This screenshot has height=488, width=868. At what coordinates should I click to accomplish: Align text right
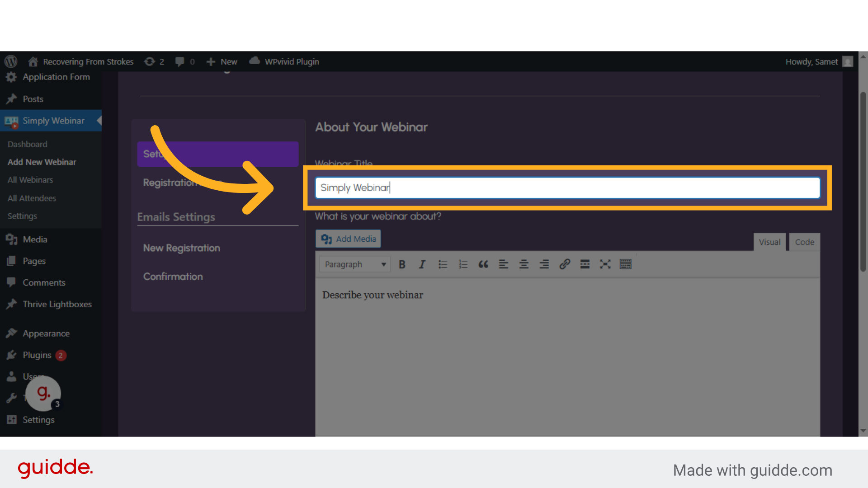coord(544,264)
